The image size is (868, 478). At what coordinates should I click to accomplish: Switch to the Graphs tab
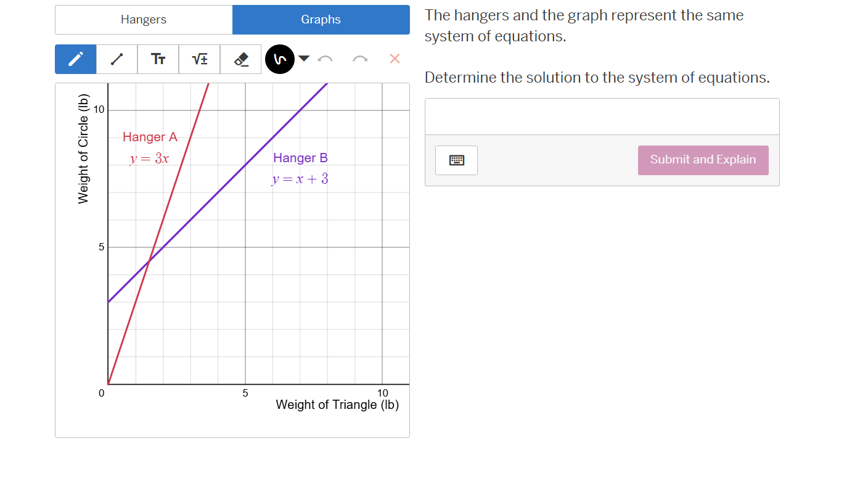click(321, 19)
